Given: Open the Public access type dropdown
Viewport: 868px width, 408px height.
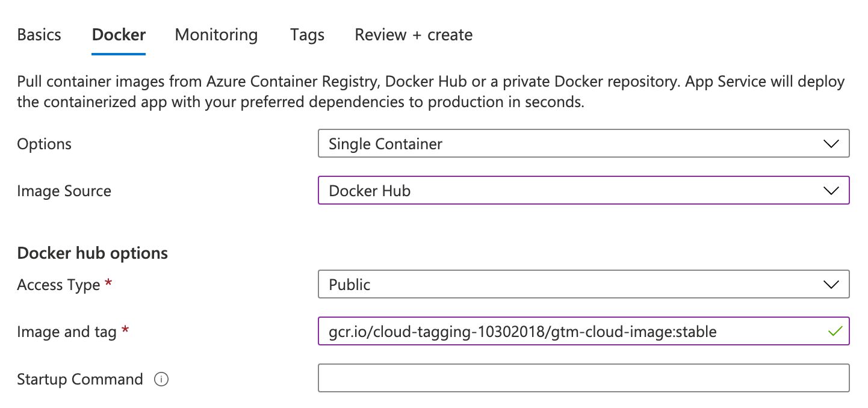Looking at the screenshot, I should (x=583, y=284).
